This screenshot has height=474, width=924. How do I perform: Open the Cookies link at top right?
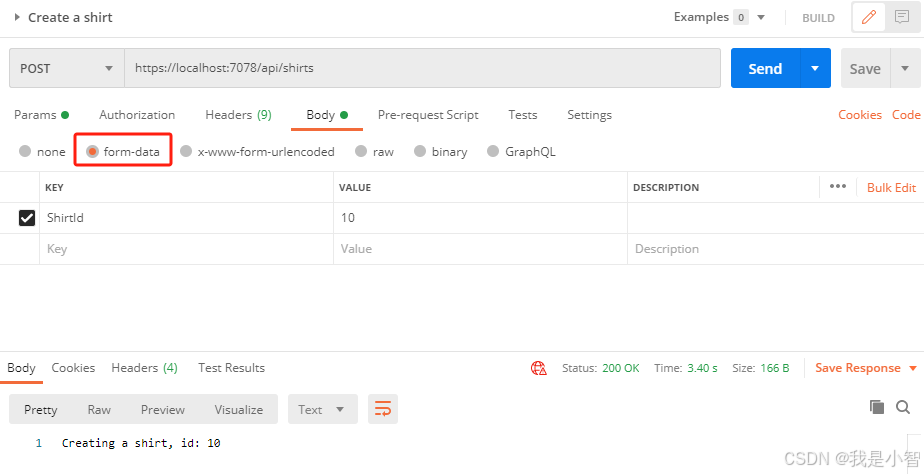(860, 115)
